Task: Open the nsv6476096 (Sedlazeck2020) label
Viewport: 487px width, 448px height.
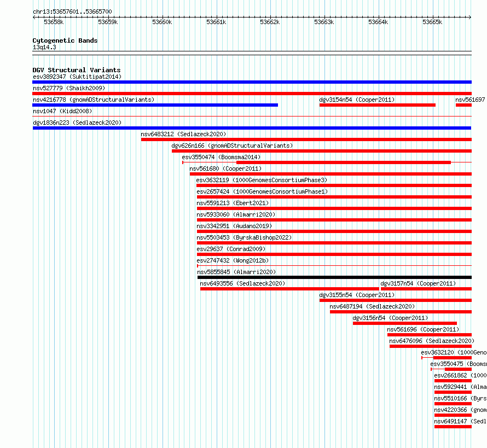Action: pyautogui.click(x=432, y=341)
